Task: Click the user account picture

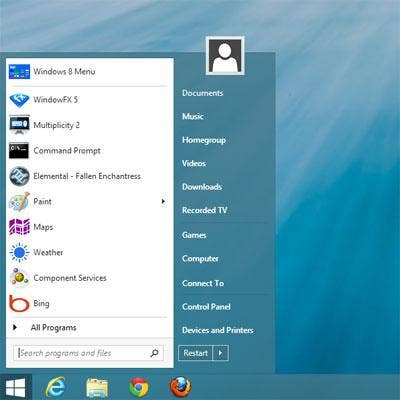Action: pos(225,56)
